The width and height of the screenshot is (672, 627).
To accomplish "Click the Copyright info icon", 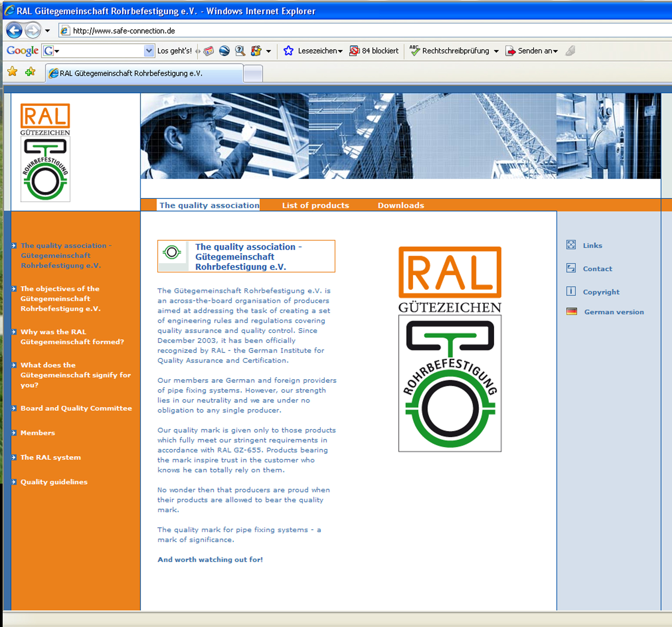I will click(571, 291).
